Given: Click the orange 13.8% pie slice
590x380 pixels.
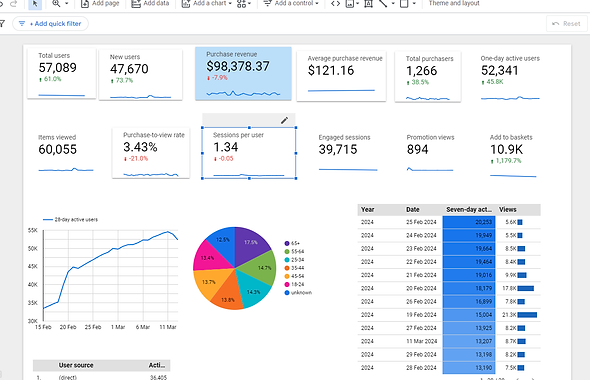Looking at the screenshot, I should click(x=228, y=296).
